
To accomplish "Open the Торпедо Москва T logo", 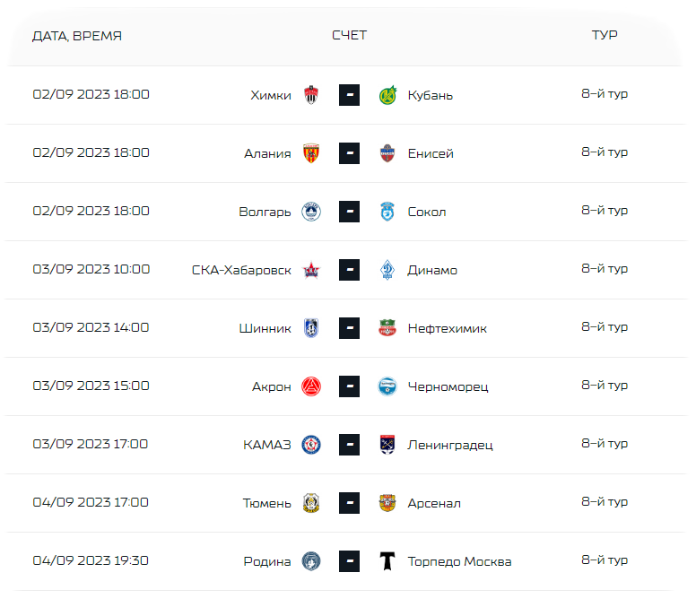I will click(x=387, y=561).
